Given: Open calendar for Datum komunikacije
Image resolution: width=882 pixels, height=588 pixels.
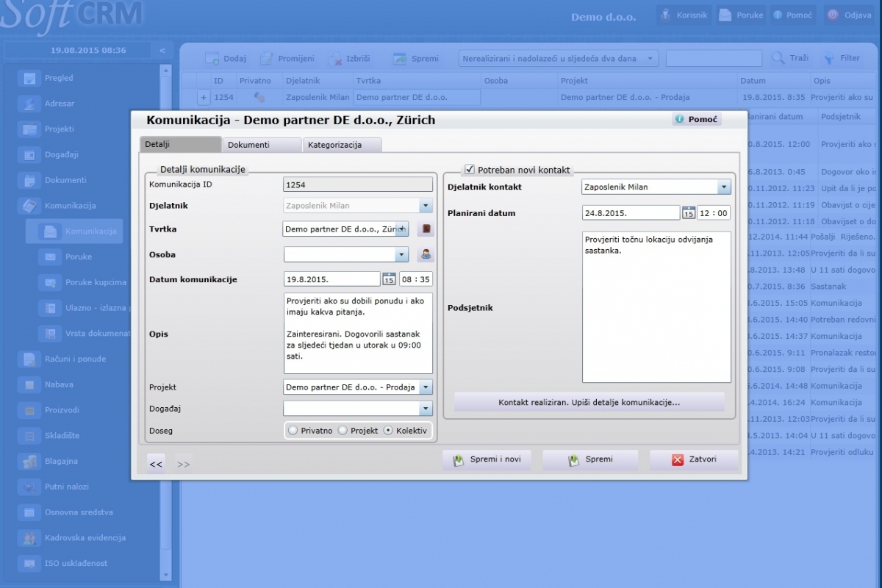Looking at the screenshot, I should pos(389,279).
